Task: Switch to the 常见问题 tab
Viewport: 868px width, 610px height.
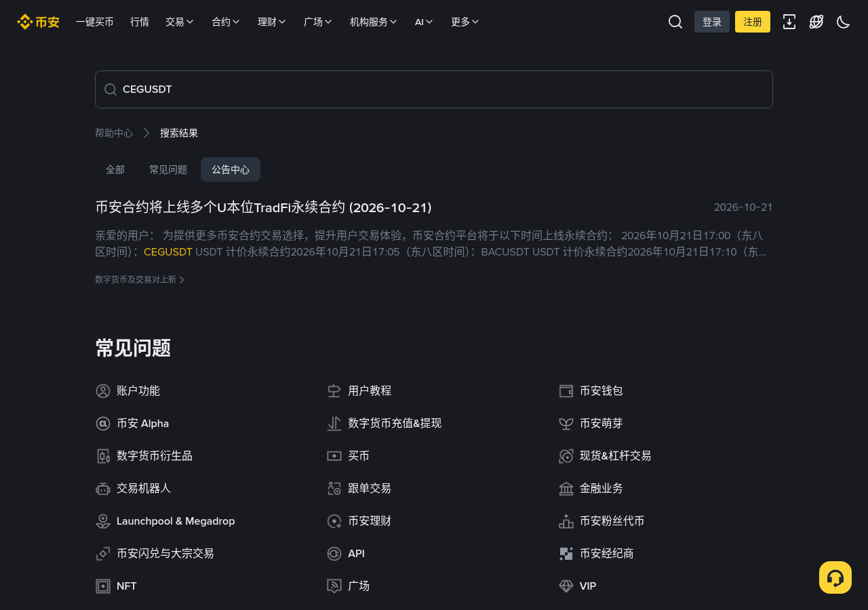Action: click(168, 169)
